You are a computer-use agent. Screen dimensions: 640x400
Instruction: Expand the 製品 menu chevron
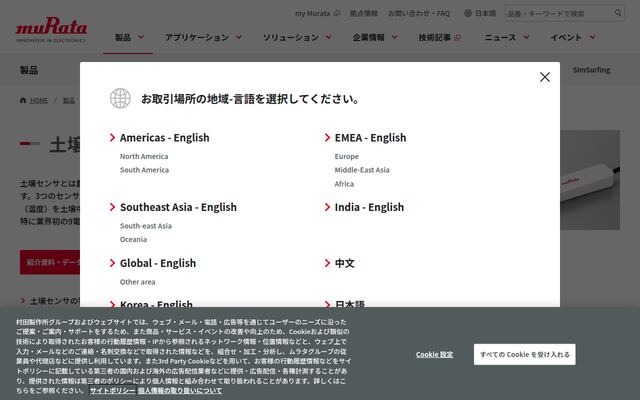tap(141, 37)
